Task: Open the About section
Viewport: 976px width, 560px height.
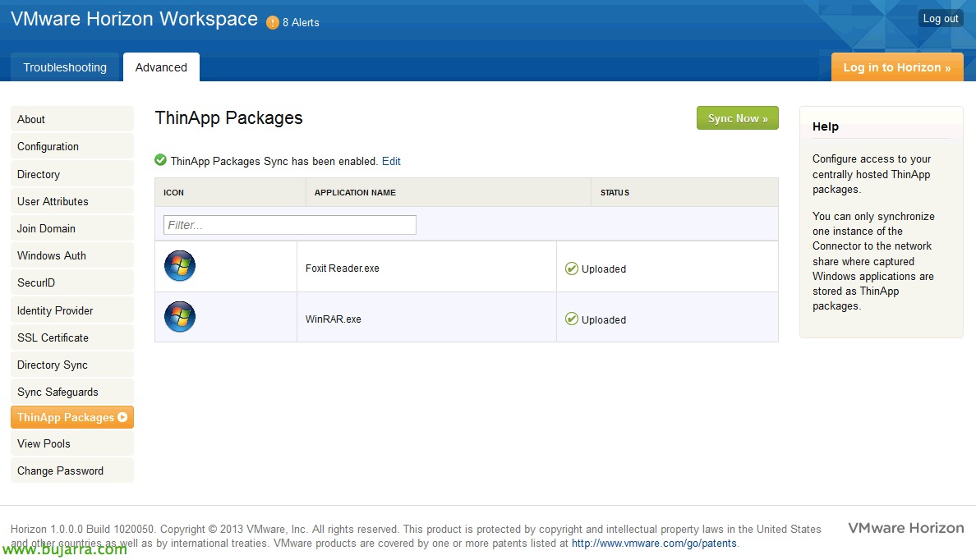Action: coord(72,119)
